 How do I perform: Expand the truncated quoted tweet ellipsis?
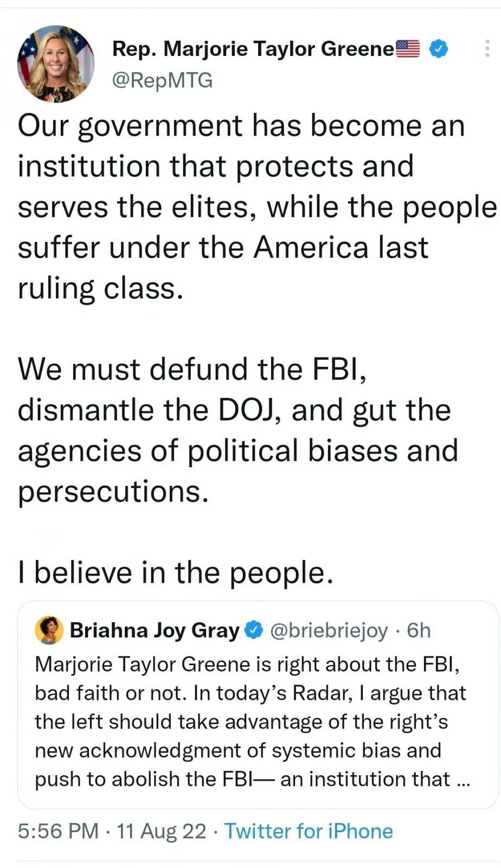tap(464, 780)
